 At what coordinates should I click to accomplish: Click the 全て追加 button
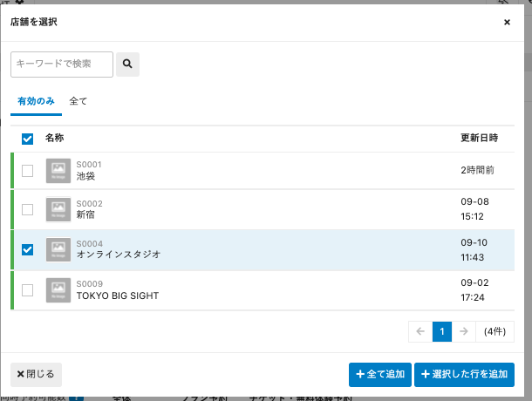pyautogui.click(x=380, y=374)
